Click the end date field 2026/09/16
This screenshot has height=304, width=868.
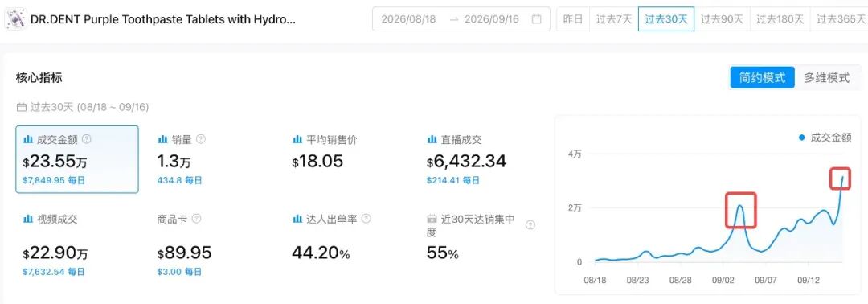(x=492, y=19)
